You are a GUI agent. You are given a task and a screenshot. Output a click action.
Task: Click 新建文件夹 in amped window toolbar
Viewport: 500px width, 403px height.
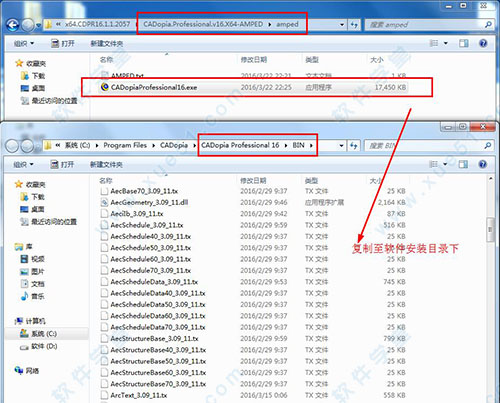click(107, 44)
